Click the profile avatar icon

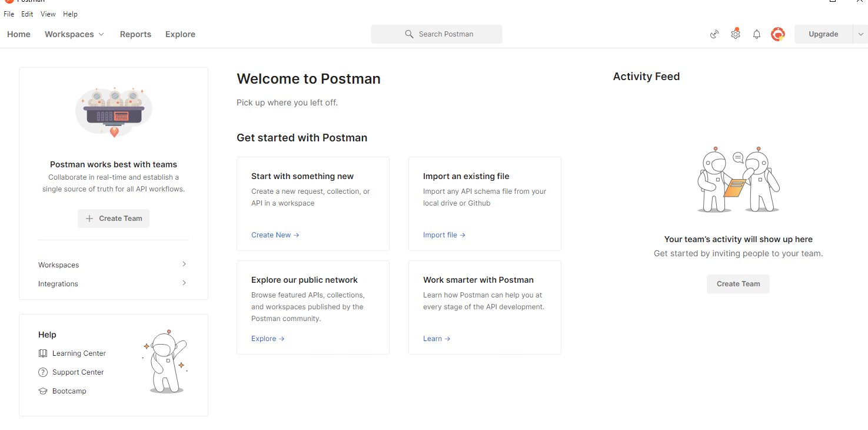(x=777, y=34)
